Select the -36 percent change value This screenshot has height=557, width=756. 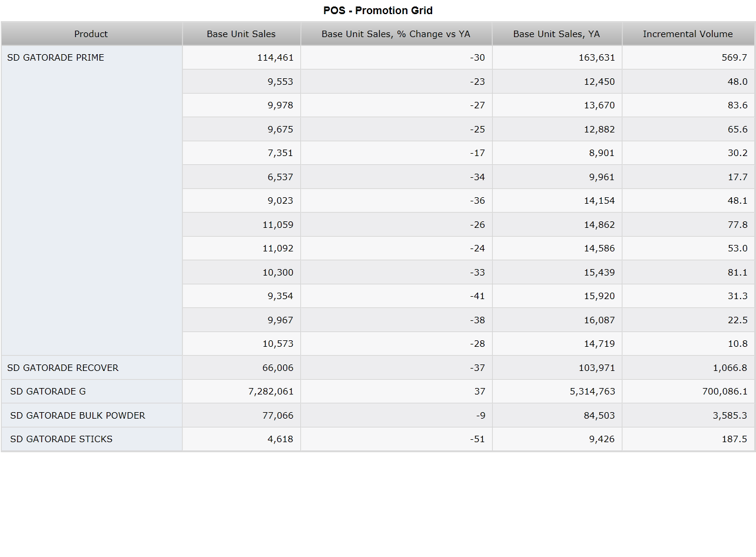396,201
